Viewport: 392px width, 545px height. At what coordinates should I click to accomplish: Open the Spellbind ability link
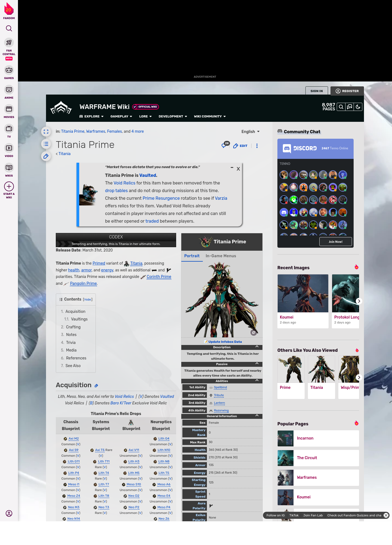220,387
